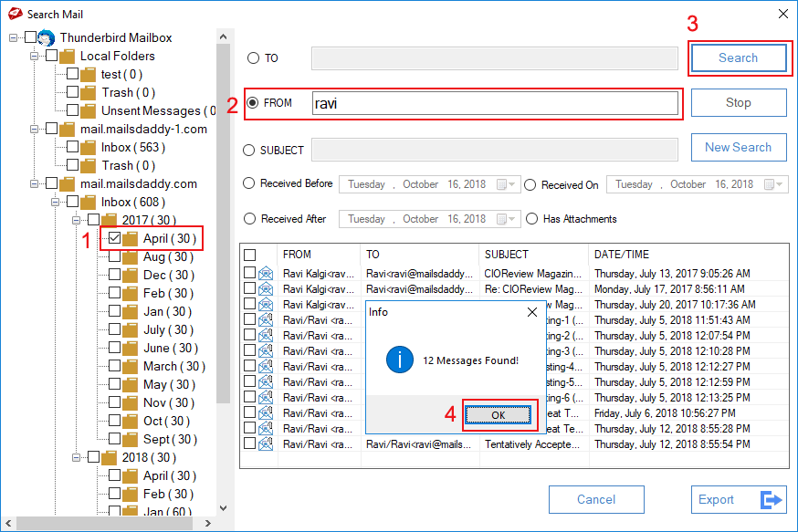
Task: Select the May (30) folder row
Action: [x=169, y=384]
